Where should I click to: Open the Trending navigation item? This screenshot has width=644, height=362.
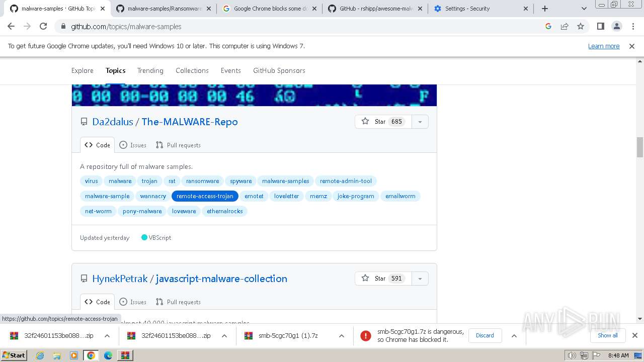tap(150, 70)
